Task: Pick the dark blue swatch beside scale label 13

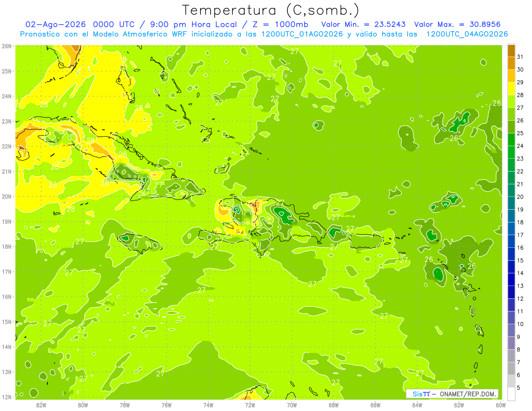Action: pyautogui.click(x=511, y=280)
